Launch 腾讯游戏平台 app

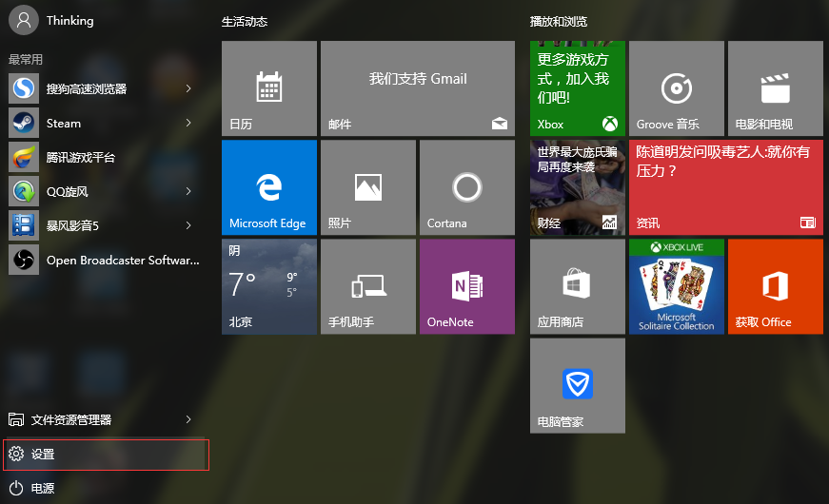tap(104, 157)
